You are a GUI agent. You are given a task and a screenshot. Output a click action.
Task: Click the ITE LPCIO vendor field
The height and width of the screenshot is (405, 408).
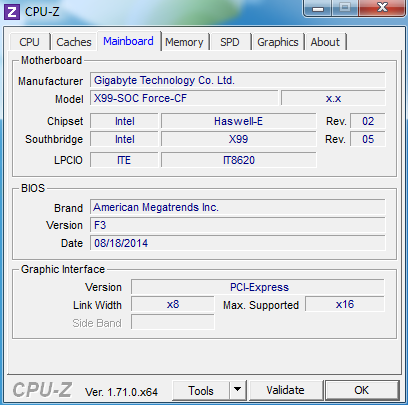pos(124,160)
